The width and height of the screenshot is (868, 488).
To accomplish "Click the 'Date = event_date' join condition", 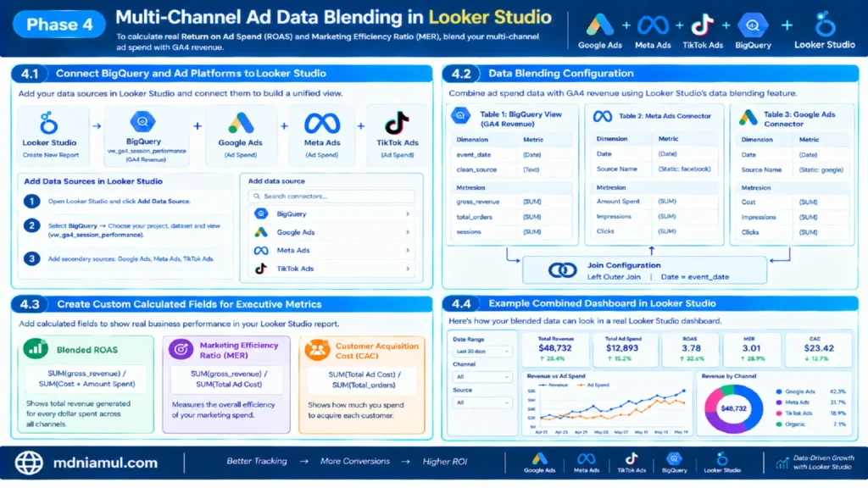I will [x=695, y=277].
